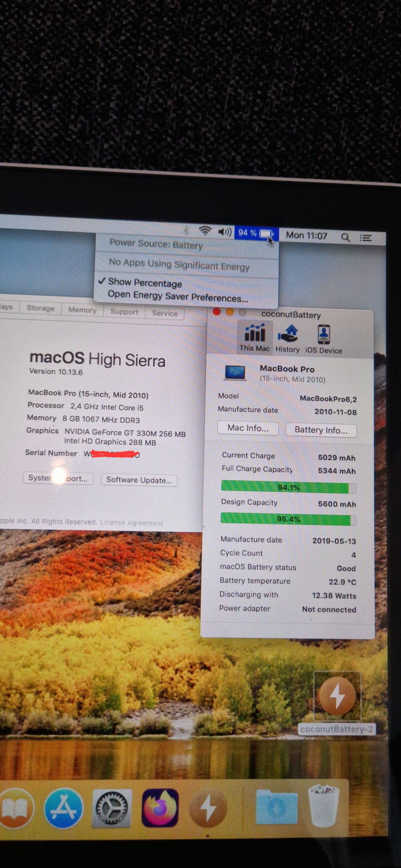The height and width of the screenshot is (868, 401).
Task: Click the 22.9 °C battery temperature value
Action: pos(343,582)
